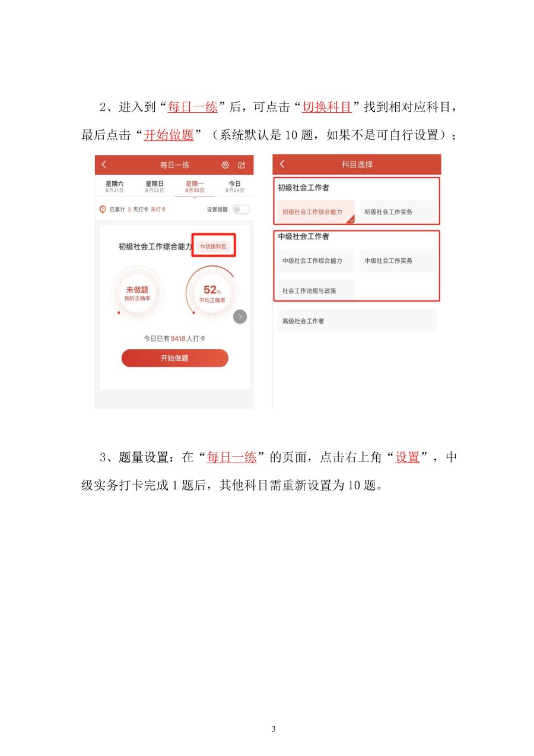
Task: Toggle the 设置提醒 switch
Action: coord(241,209)
